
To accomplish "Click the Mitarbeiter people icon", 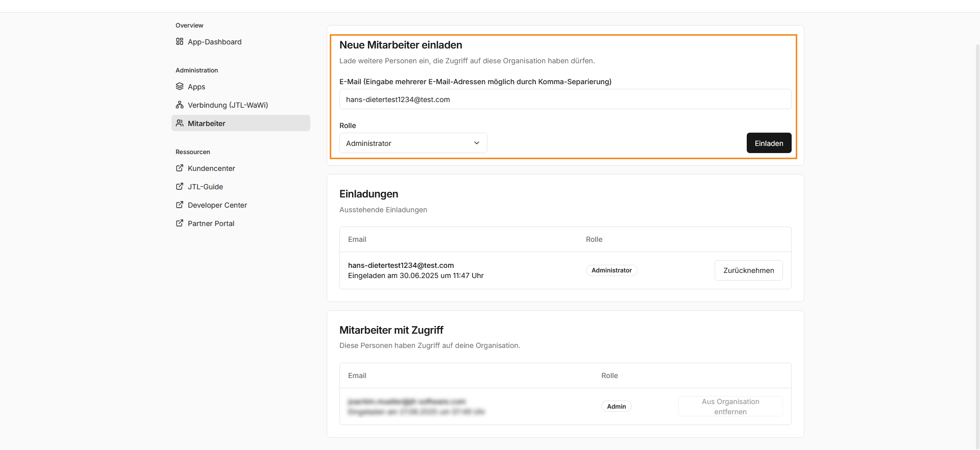I will (x=180, y=123).
